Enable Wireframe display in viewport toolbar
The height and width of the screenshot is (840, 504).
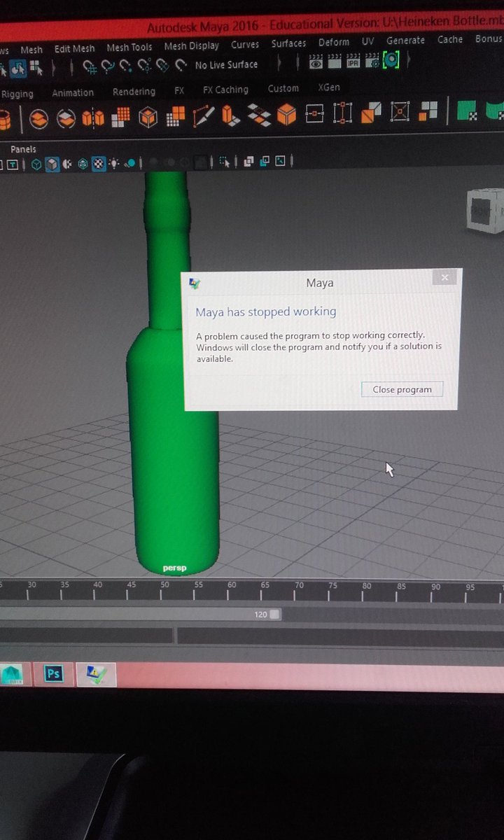coord(36,164)
